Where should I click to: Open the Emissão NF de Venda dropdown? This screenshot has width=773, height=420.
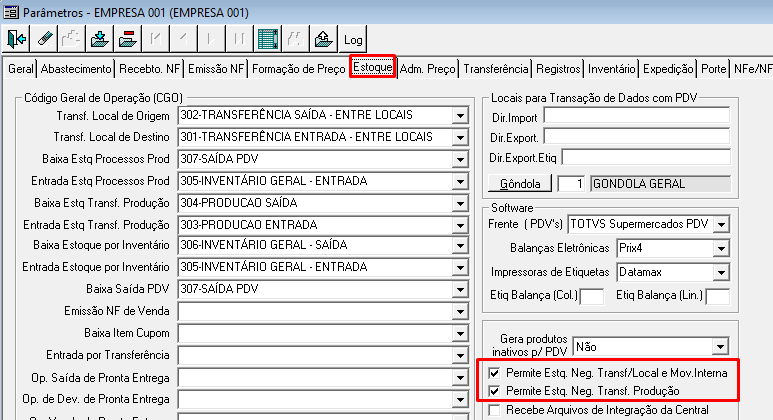[x=460, y=312]
